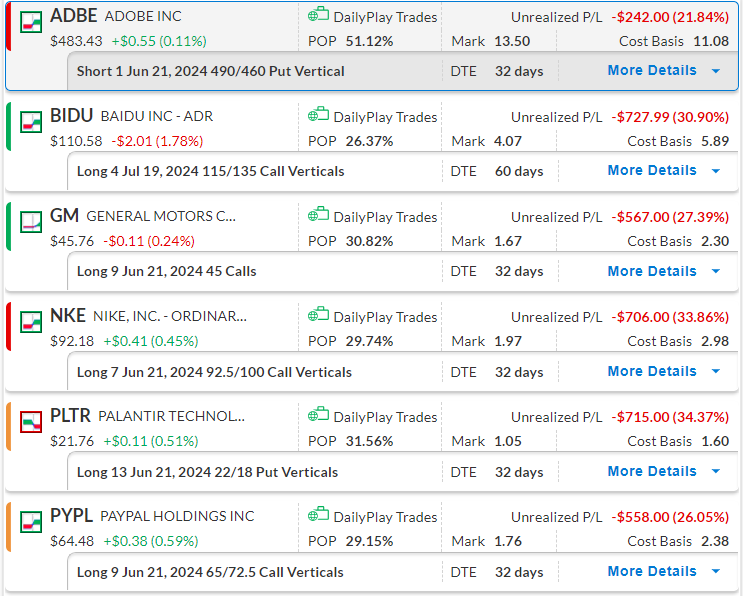Open More Details link for GM 45 calls

tap(652, 271)
